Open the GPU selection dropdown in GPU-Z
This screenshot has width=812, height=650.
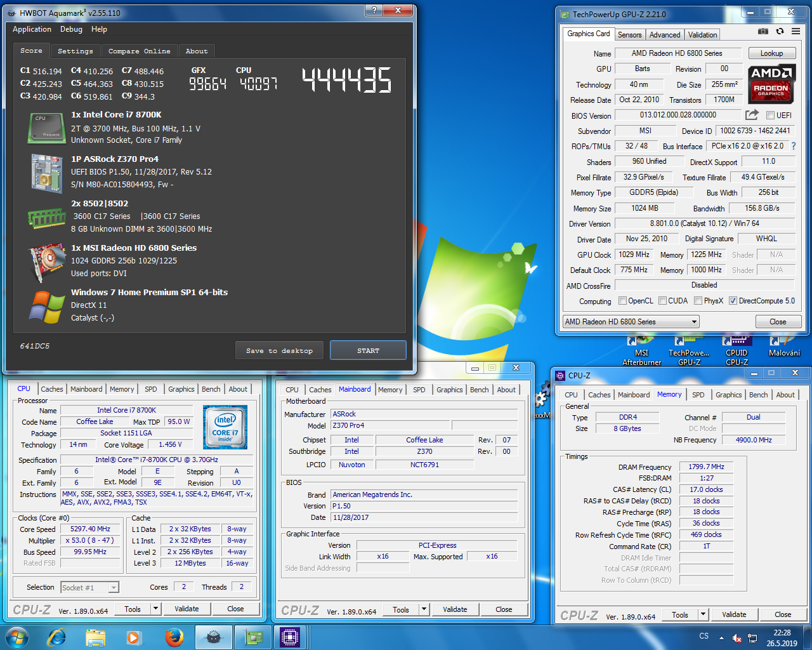631,322
